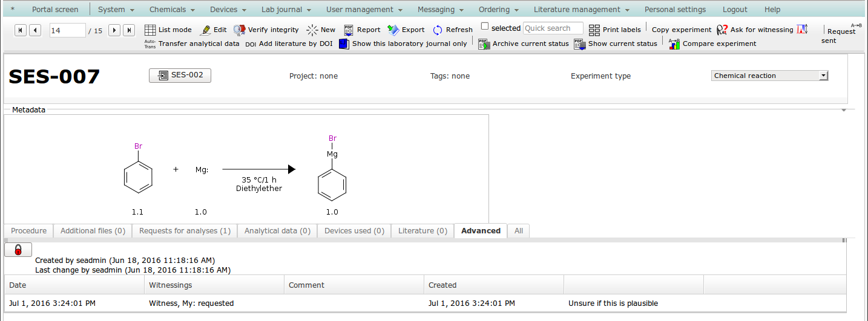Open the Experiment type dropdown
The height and width of the screenshot is (321, 868).
[769, 76]
